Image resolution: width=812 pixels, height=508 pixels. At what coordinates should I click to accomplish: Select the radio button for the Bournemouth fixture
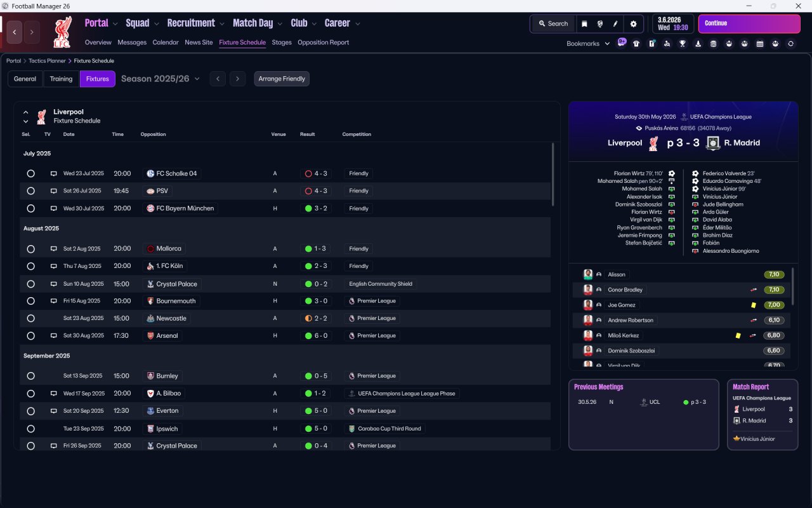coord(30,301)
